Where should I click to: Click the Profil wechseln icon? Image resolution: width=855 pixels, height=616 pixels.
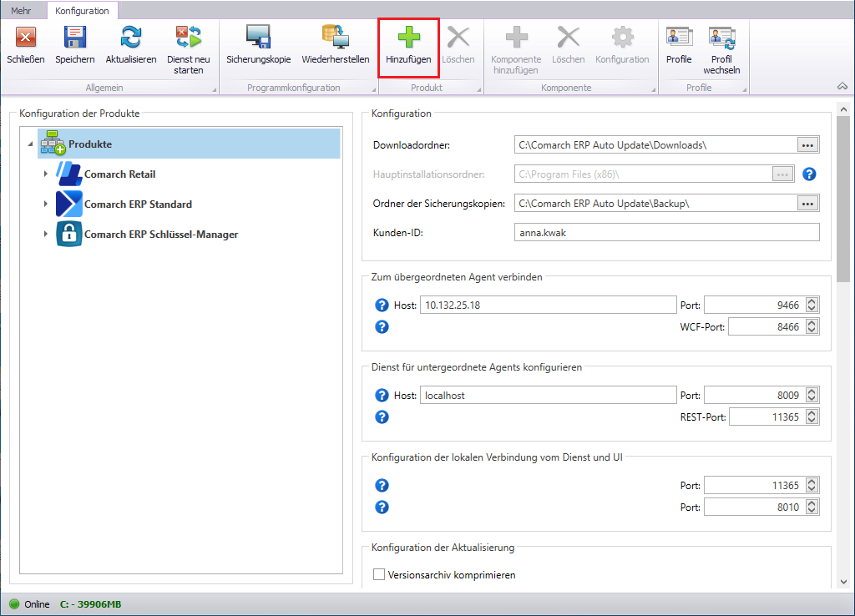[x=721, y=38]
